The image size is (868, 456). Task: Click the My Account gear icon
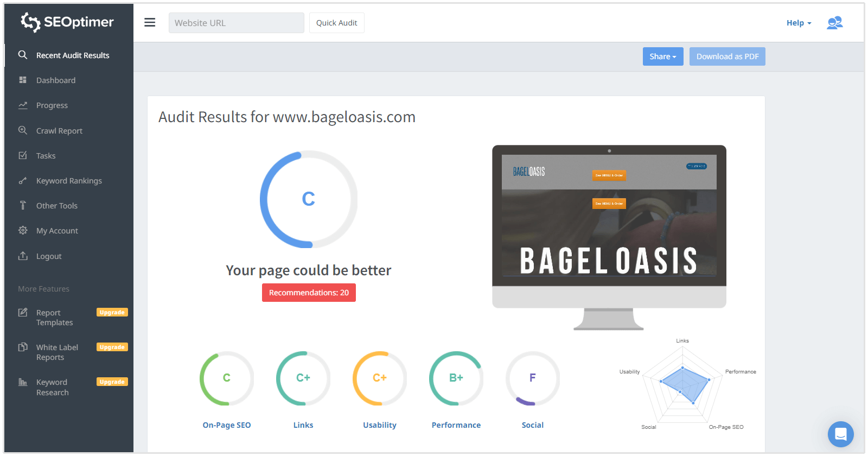pyautogui.click(x=23, y=230)
